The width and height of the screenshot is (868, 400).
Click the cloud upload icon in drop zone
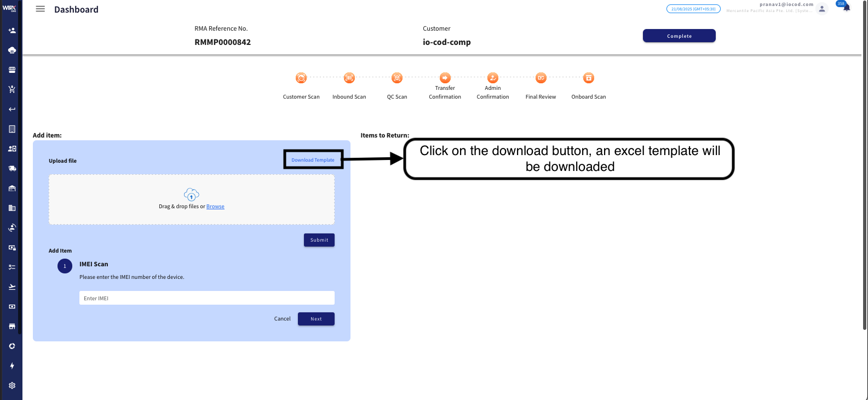click(191, 195)
